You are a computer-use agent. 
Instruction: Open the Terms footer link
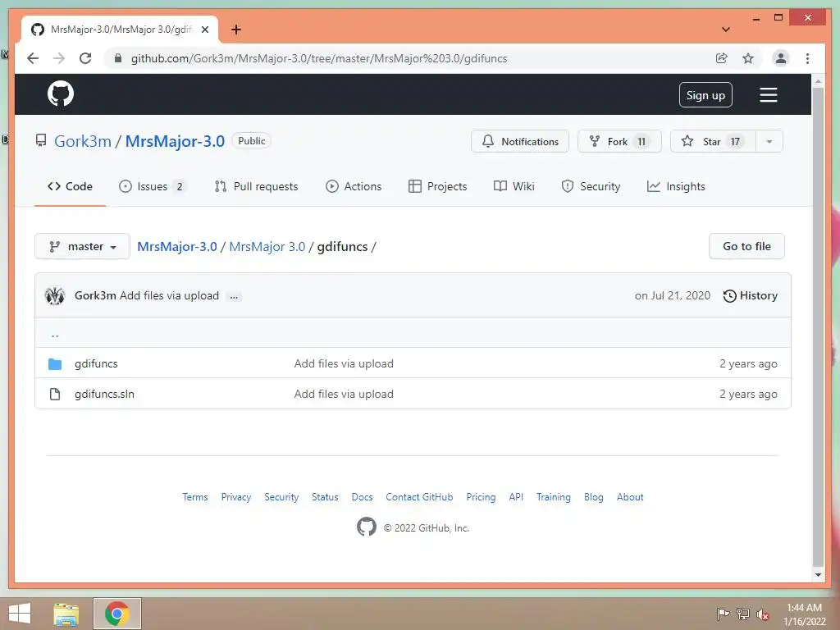pyautogui.click(x=195, y=497)
